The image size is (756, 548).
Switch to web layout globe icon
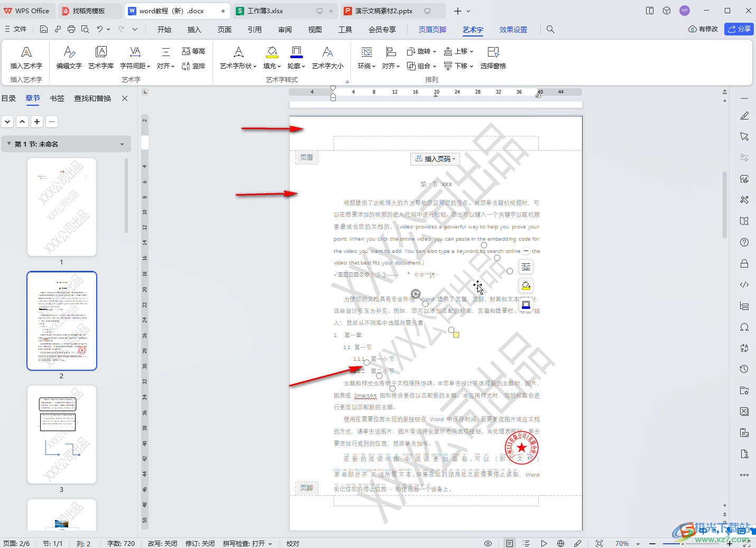tap(561, 543)
